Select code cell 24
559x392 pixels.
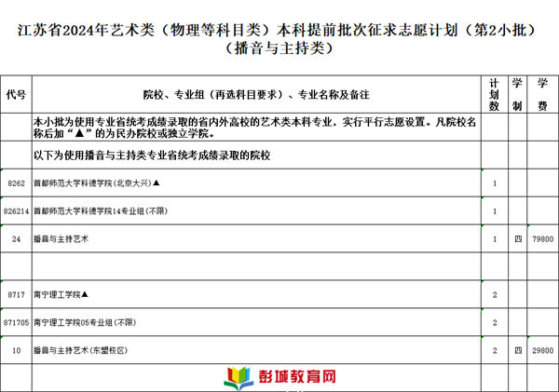(16, 239)
